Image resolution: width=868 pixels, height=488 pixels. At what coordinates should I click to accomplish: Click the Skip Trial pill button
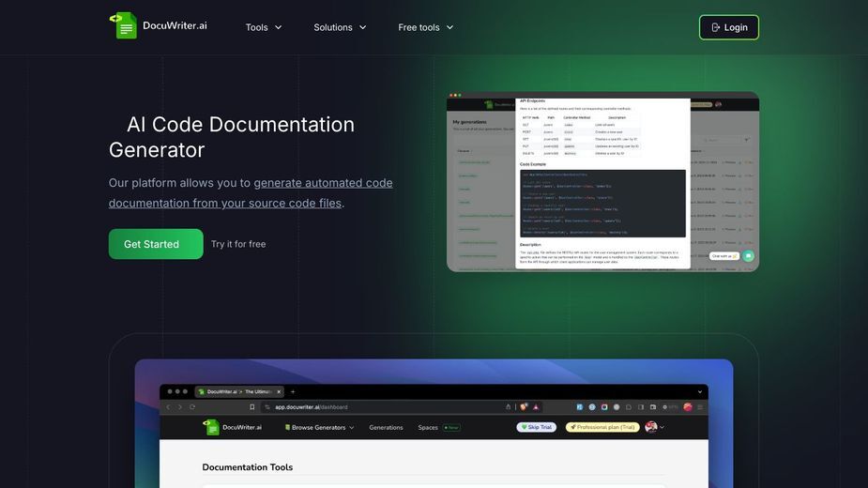coord(537,427)
